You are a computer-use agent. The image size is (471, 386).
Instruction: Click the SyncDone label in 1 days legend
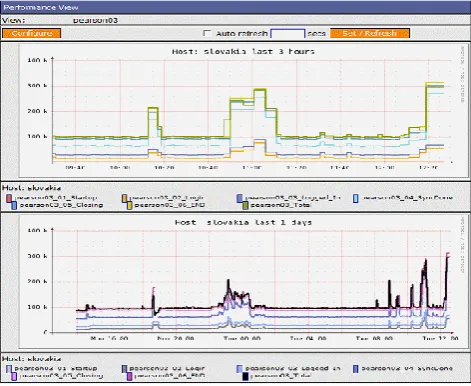point(407,368)
